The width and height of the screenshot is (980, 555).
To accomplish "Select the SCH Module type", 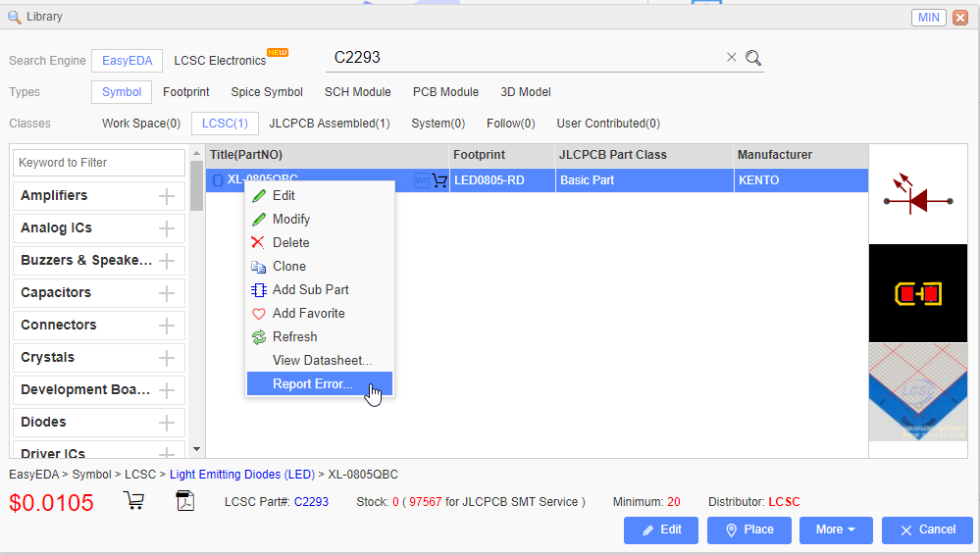I will (x=357, y=92).
